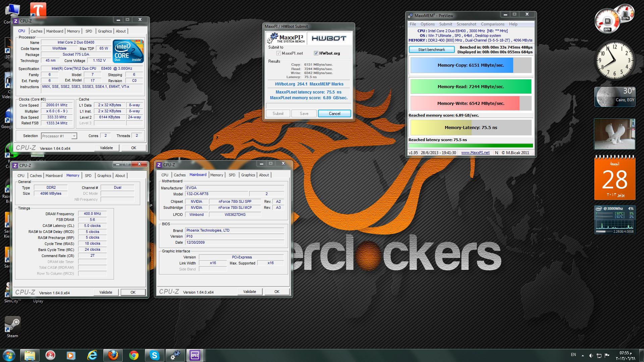Viewport: 644px width, 362px height.
Task: Select CPU tab in mainboard CPU-Z window
Action: [165, 175]
